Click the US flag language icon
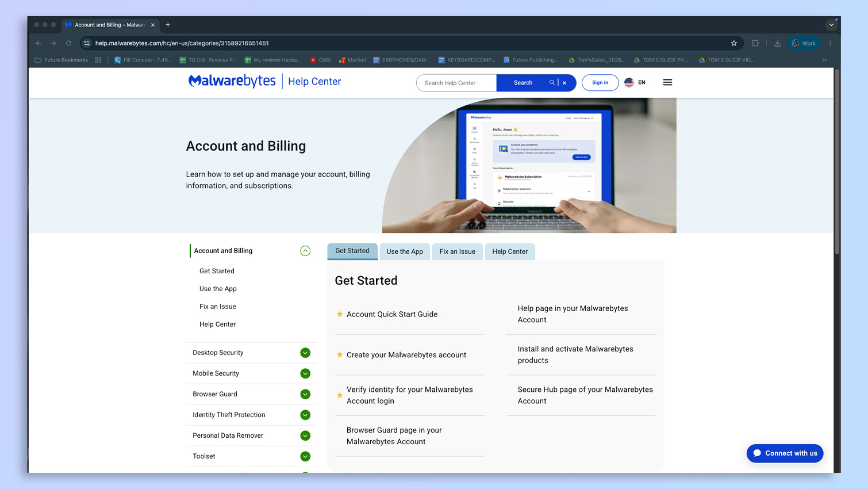Viewport: 868px width, 489px height. pyautogui.click(x=629, y=82)
